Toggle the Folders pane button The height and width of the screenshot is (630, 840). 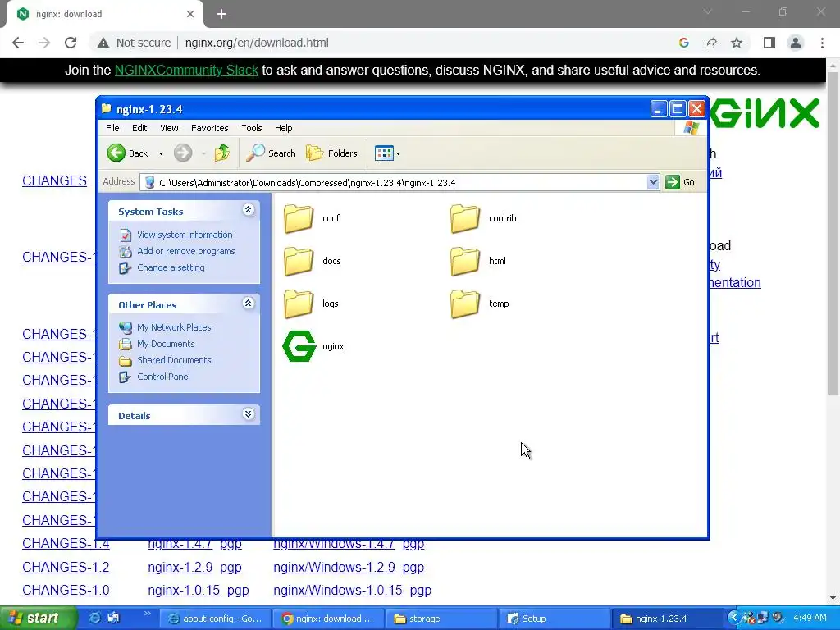pos(331,153)
